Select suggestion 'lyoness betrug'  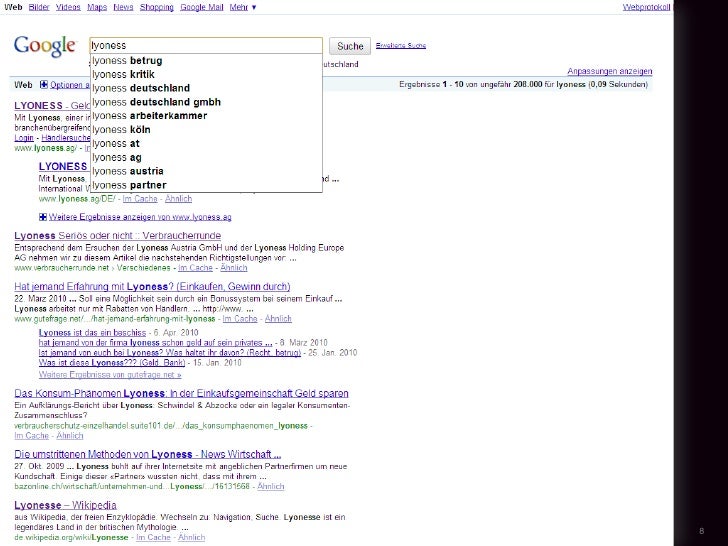tap(206, 61)
